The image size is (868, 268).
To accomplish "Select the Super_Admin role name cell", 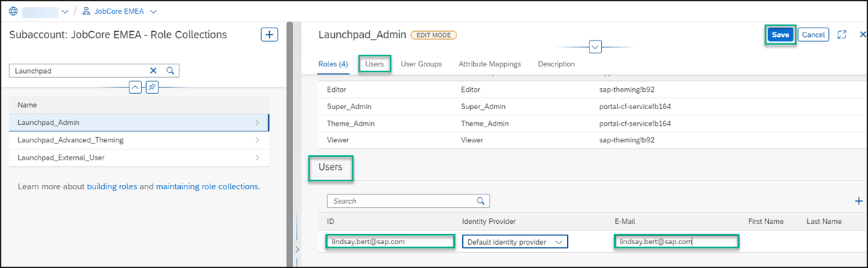I will click(349, 106).
